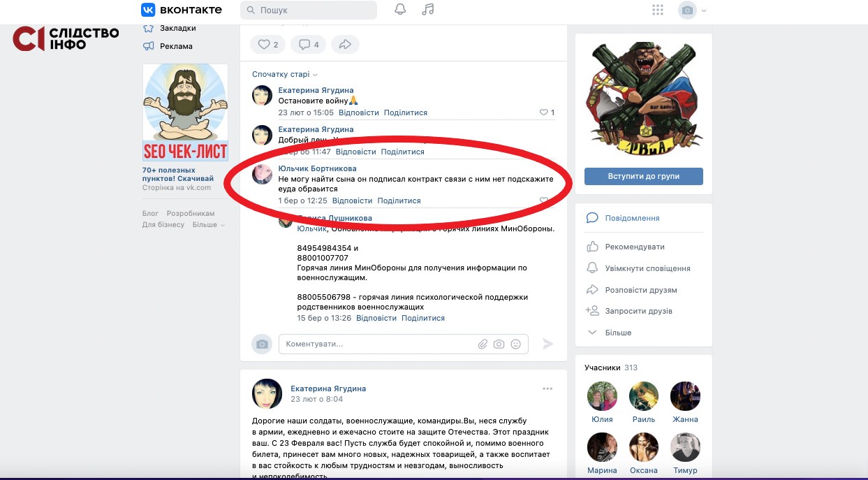Expand Більше dropdown in left footer

tap(209, 225)
